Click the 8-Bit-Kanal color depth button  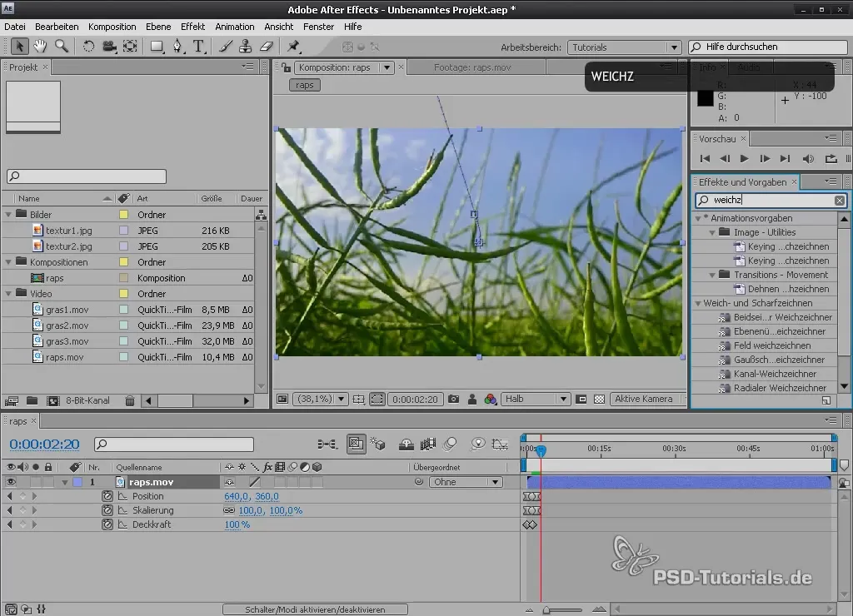(x=87, y=400)
